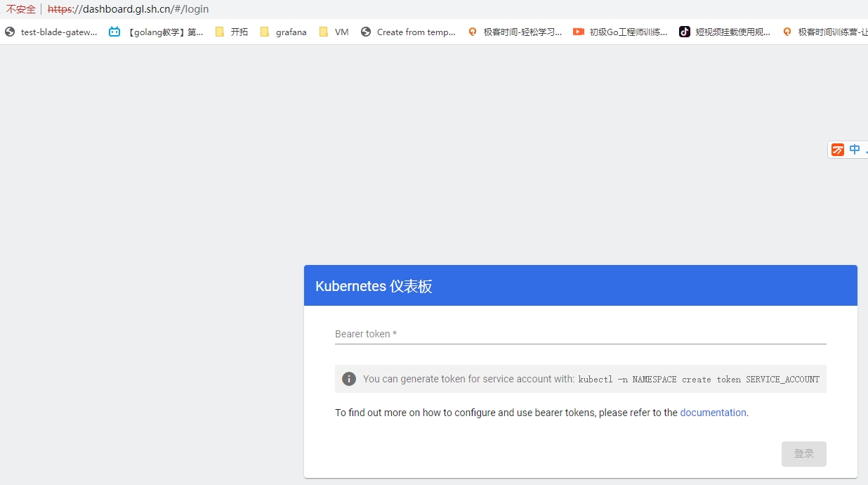This screenshot has width=868, height=485.
Task: Open the 短视频挂载使用规 TikTok bookmark
Action: (725, 32)
